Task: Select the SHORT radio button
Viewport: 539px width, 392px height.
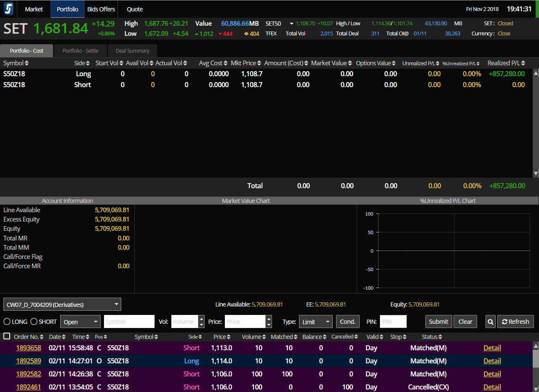Action: click(x=34, y=322)
